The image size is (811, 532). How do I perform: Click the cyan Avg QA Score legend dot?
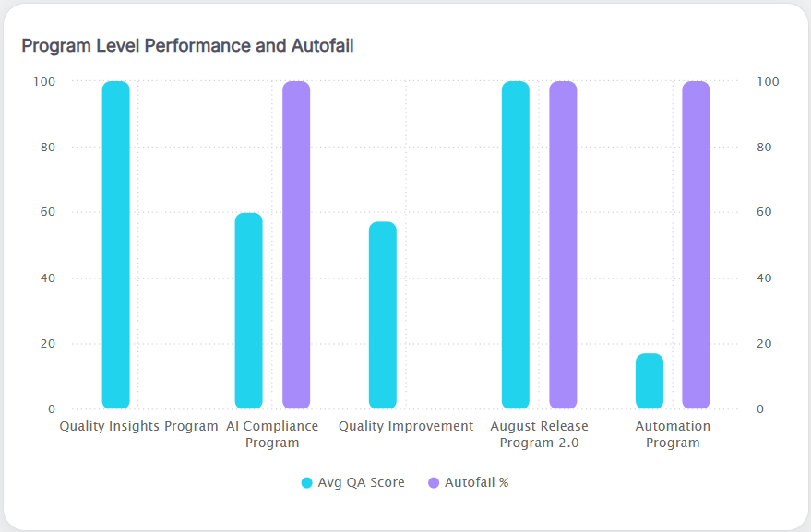(x=307, y=482)
